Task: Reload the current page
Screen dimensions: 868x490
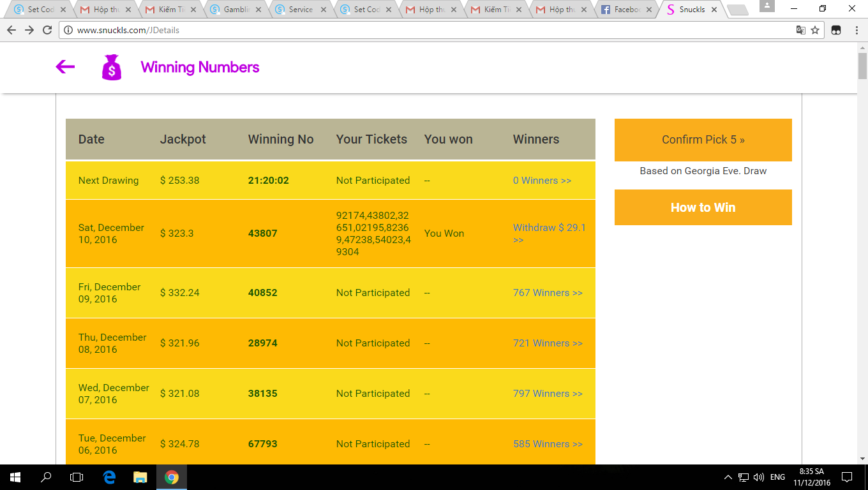Action: coord(47,30)
